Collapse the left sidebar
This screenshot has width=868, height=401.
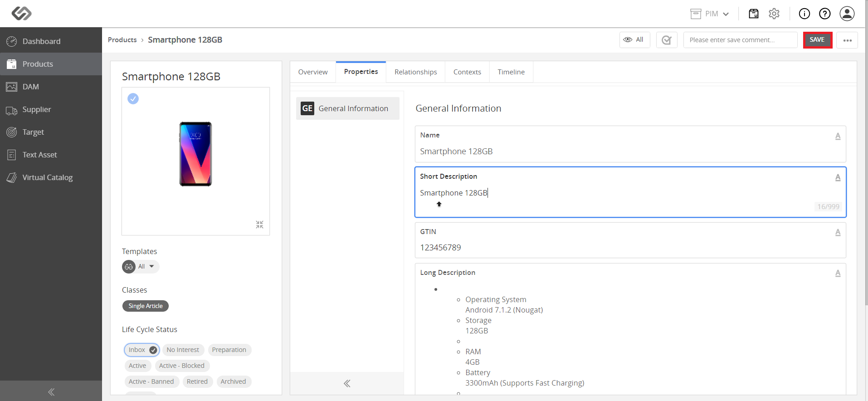pos(51,392)
